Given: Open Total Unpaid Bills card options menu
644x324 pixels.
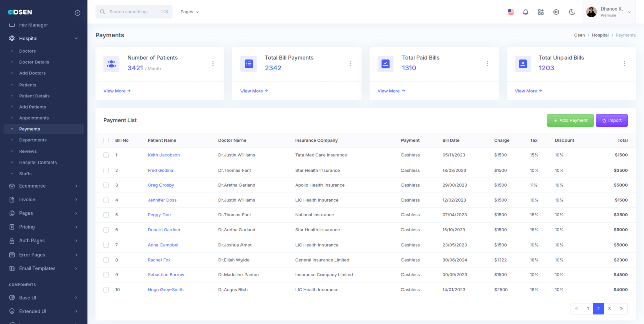Looking at the screenshot, I should [624, 64].
